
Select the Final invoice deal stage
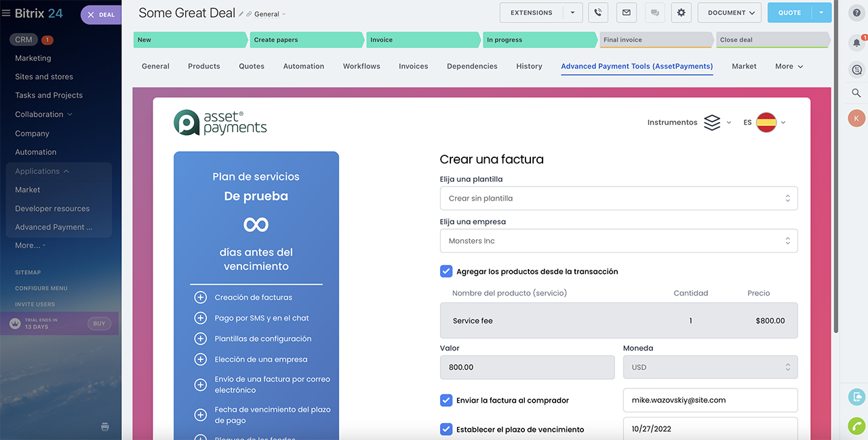click(655, 40)
